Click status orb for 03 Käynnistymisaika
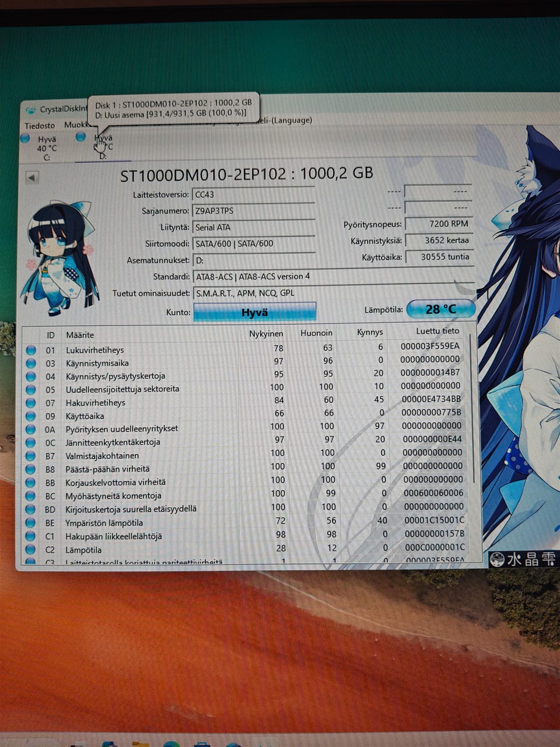 (32, 364)
